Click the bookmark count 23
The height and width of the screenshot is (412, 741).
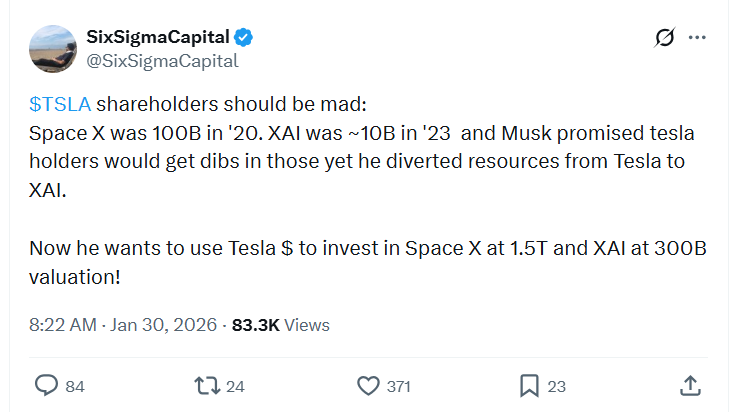coord(557,386)
